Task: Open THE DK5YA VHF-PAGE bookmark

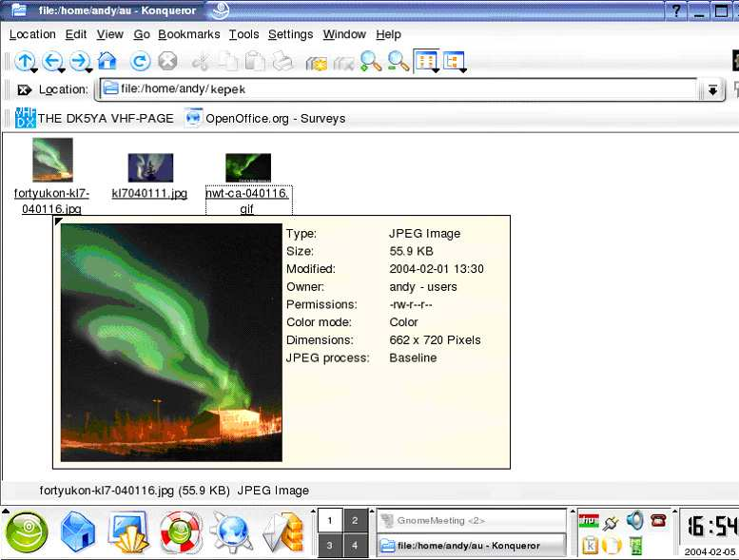Action: coord(94,118)
